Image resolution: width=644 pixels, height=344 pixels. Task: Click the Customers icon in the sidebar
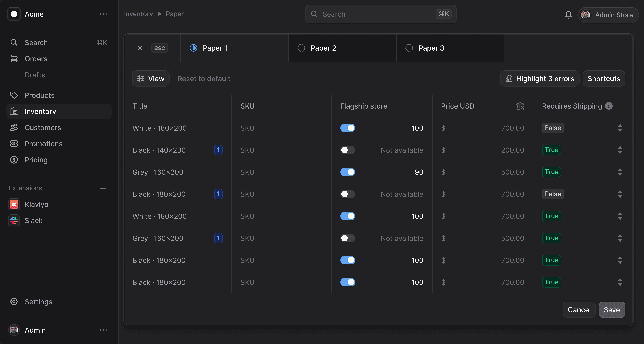tap(14, 127)
